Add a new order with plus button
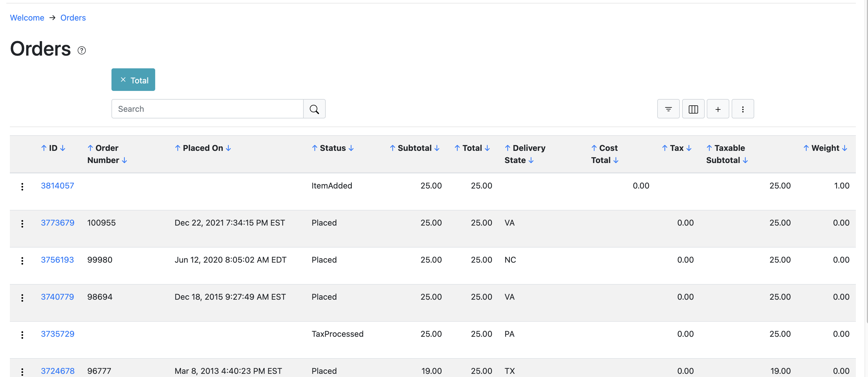This screenshot has height=377, width=868. [718, 109]
